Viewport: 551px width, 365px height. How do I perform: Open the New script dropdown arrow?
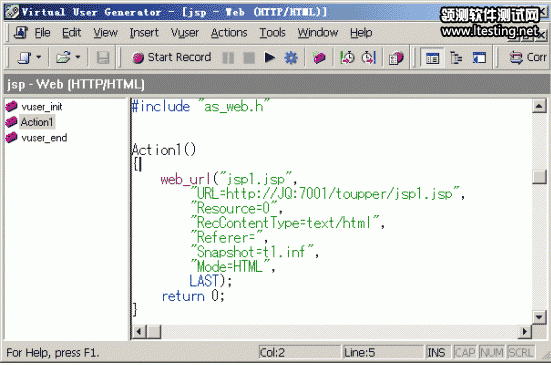coord(39,57)
